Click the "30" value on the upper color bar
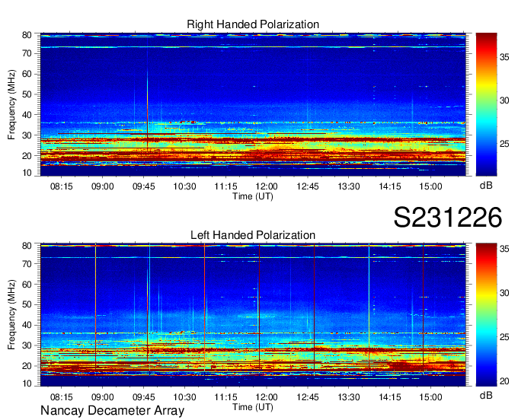Screen dimensions: 518x420 point(504,100)
